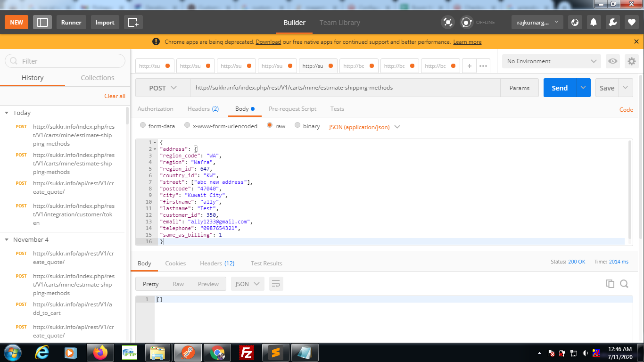
Task: Toggle the sidebar layout icon
Action: 42,22
